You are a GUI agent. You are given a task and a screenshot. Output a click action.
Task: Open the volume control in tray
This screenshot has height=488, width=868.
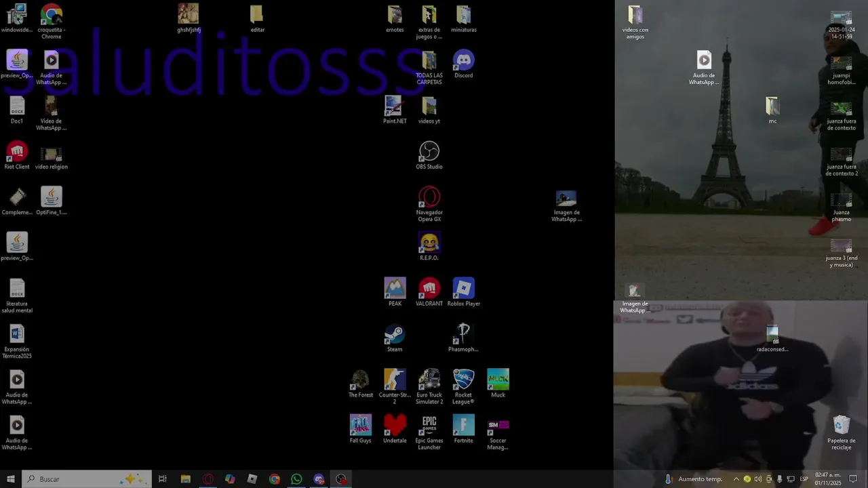point(758,479)
